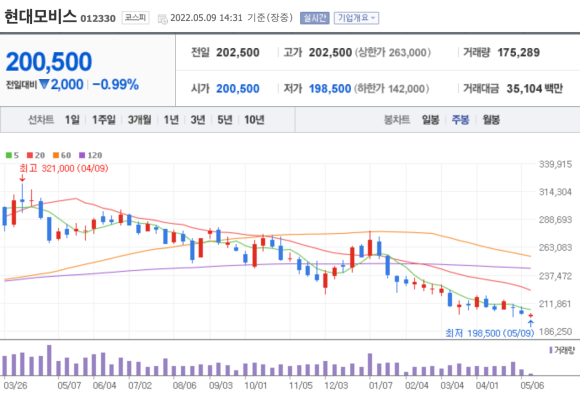Click the 거래대금 value 35,104 백만
Viewport: 580px width, 398px height.
click(535, 89)
